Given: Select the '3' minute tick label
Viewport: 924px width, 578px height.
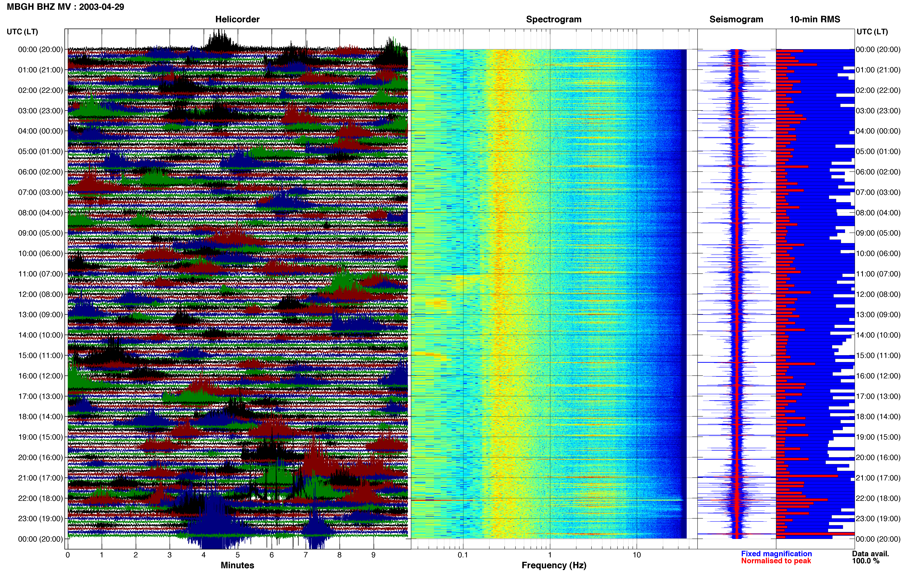Looking at the screenshot, I should 170,555.
